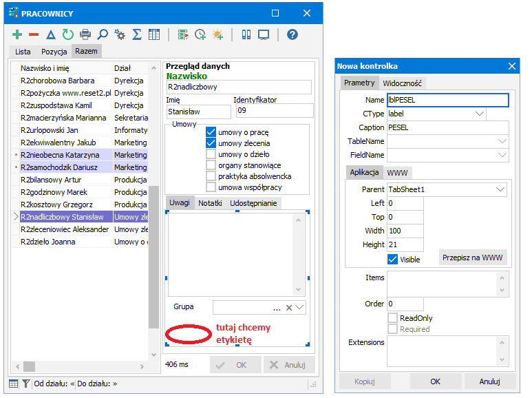Click Do działu next arrows
Screen dimensions: 532x398
coord(115,384)
